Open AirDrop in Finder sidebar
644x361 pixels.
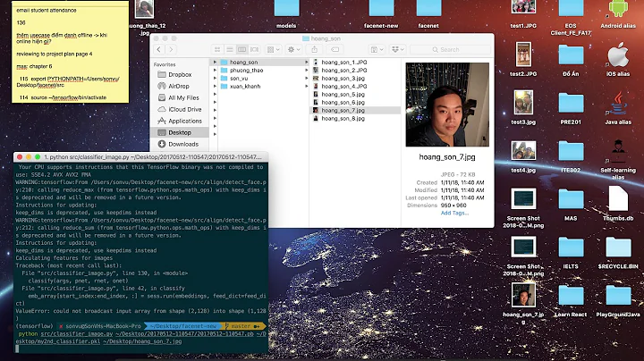[179, 86]
